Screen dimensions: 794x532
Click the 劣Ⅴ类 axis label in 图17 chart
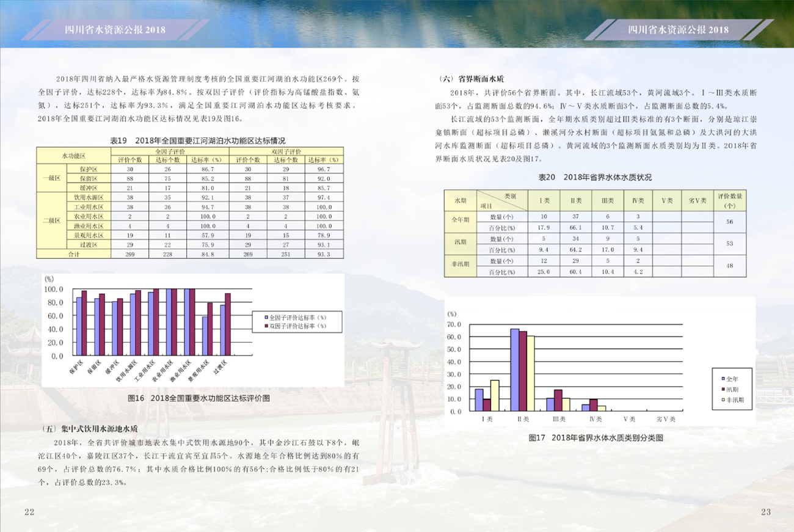point(665,420)
